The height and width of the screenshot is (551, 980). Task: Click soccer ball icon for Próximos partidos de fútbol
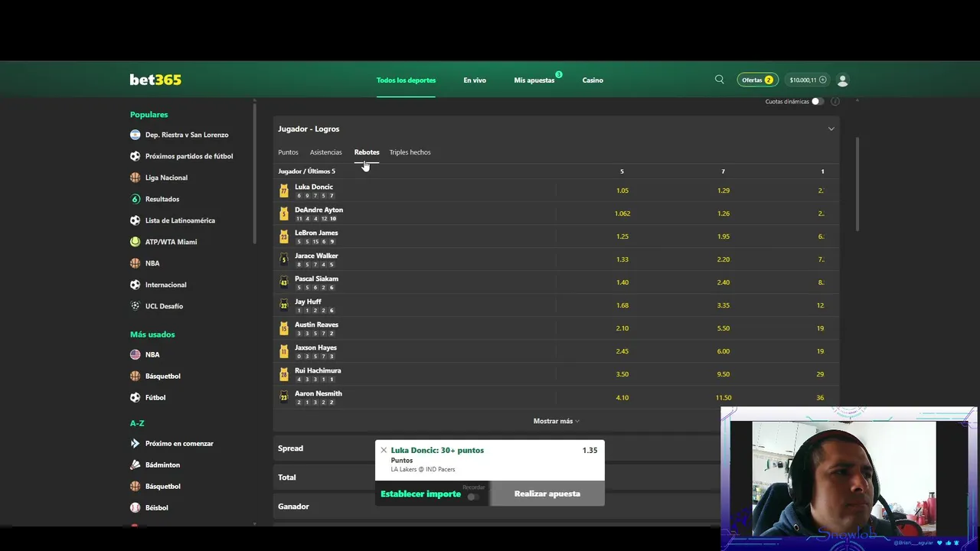(x=136, y=156)
